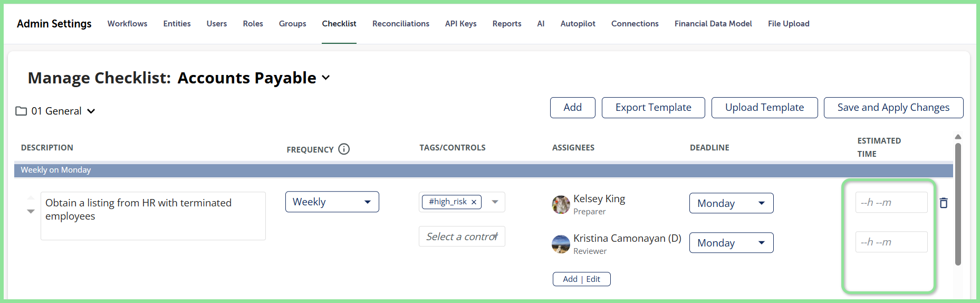Image resolution: width=980 pixels, height=303 pixels.
Task: Click the preparer's estimated time field
Action: (891, 202)
